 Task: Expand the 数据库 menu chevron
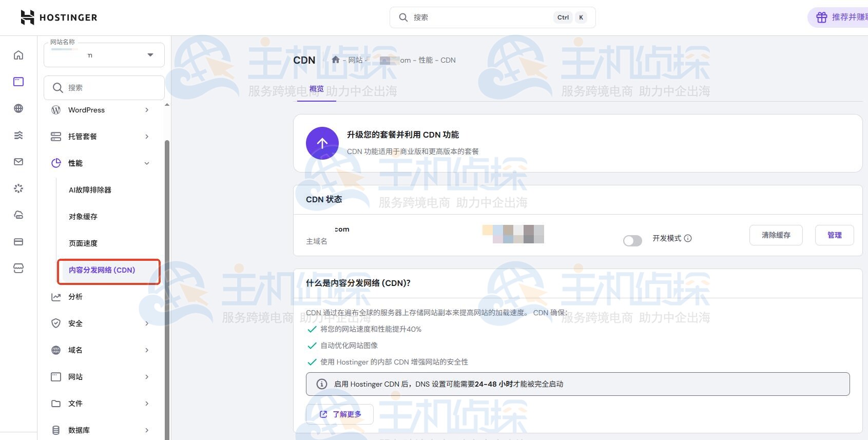(147, 430)
